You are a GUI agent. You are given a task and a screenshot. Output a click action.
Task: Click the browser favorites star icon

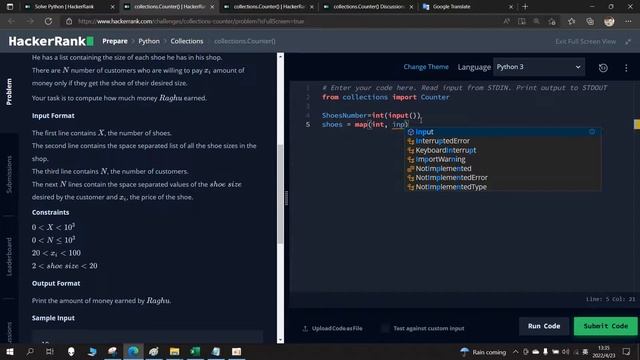click(571, 21)
